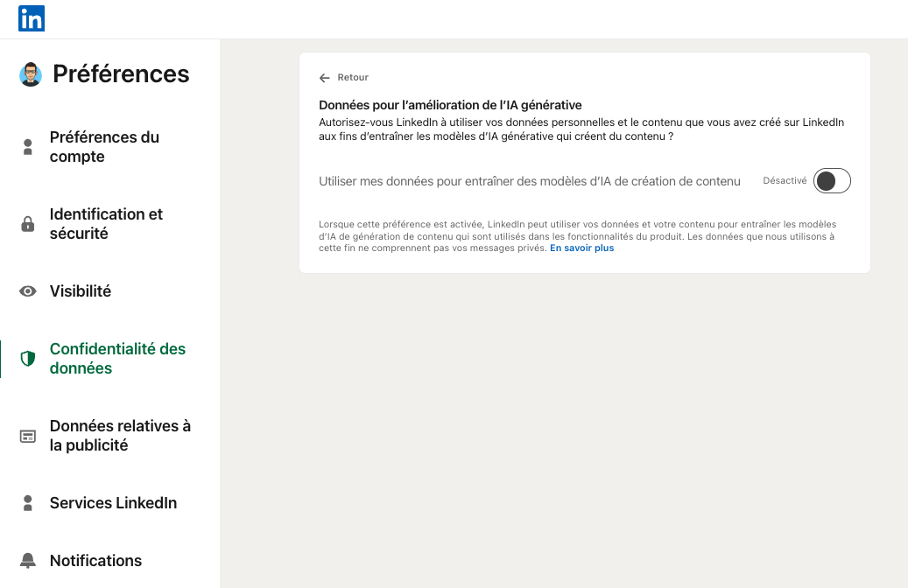Go to Identification et sécurité settings
This screenshot has height=588, width=908.
[x=106, y=224]
